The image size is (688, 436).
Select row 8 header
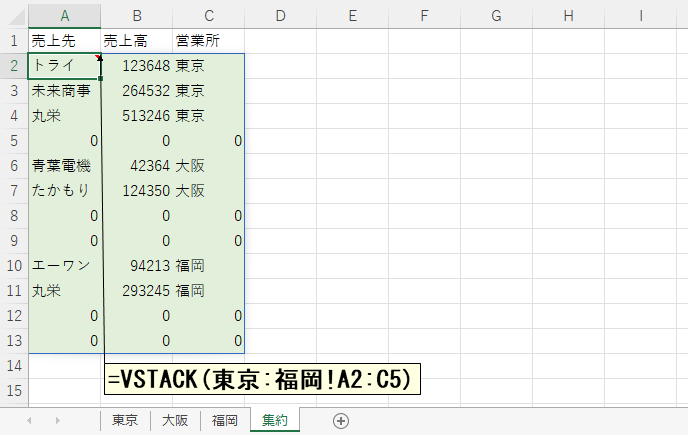point(14,216)
